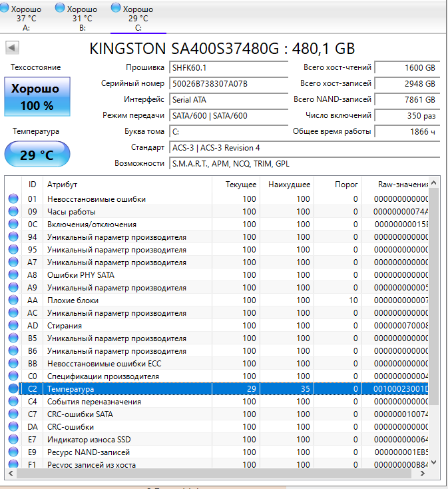
Task: Click the Порог column header
Action: click(x=337, y=185)
